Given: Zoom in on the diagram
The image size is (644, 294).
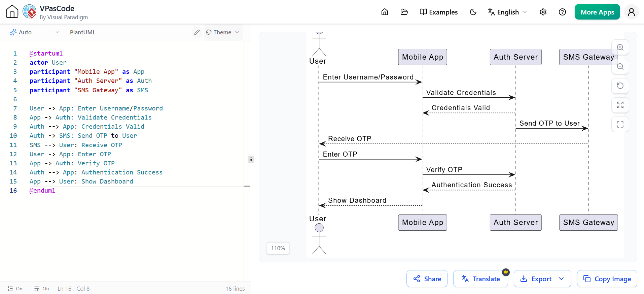Looking at the screenshot, I should 620,47.
